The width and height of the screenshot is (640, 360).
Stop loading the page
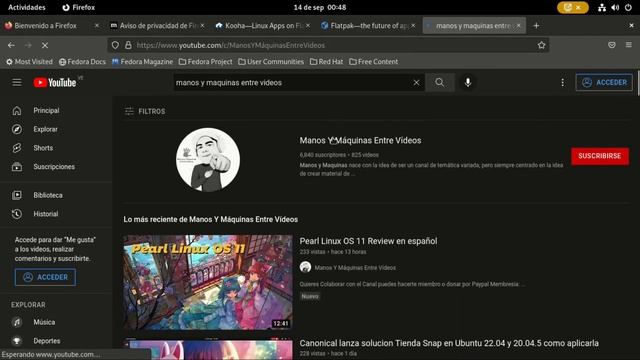tap(45, 45)
